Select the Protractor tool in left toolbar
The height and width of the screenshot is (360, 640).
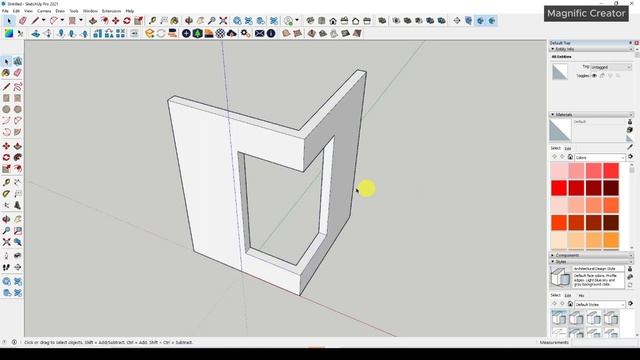pos(6,194)
